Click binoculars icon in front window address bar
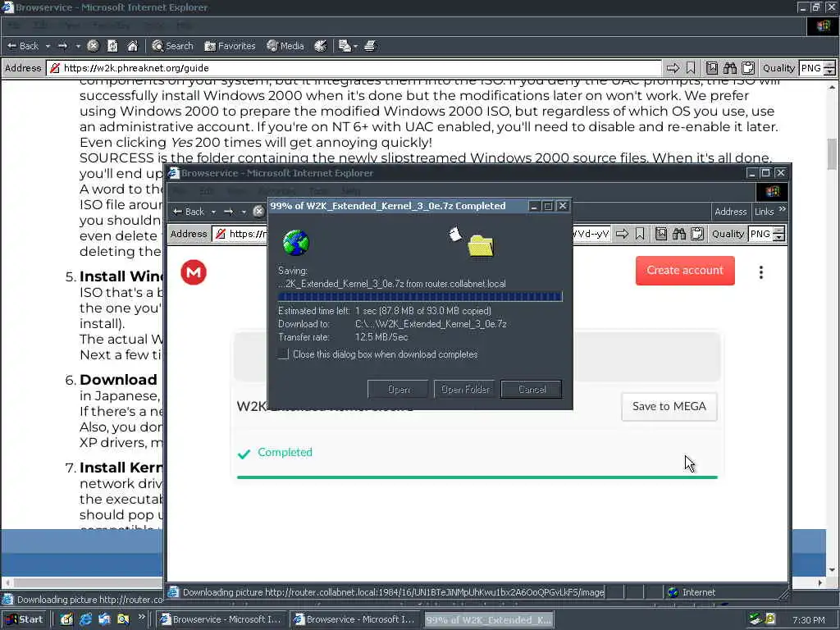 point(679,234)
